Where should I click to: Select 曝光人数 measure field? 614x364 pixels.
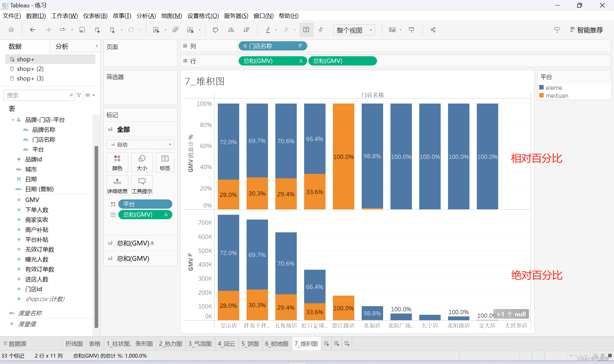[37, 259]
